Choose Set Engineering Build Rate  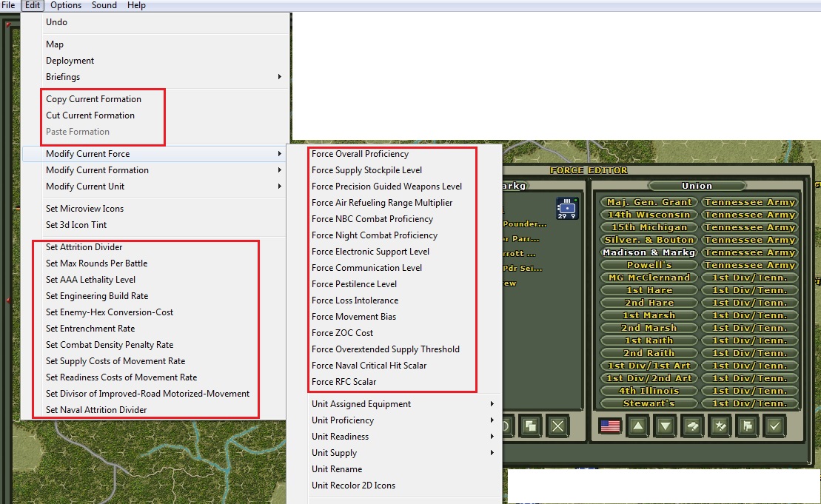[97, 296]
